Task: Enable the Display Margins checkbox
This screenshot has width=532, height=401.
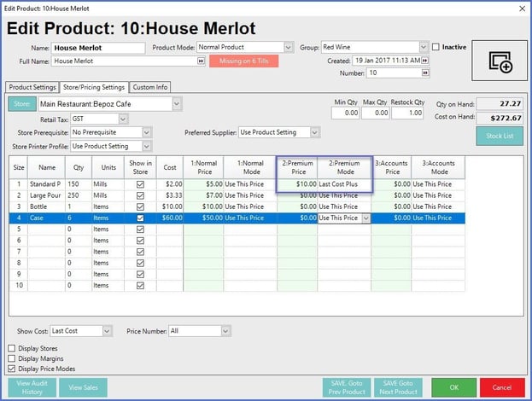Action: (x=11, y=358)
